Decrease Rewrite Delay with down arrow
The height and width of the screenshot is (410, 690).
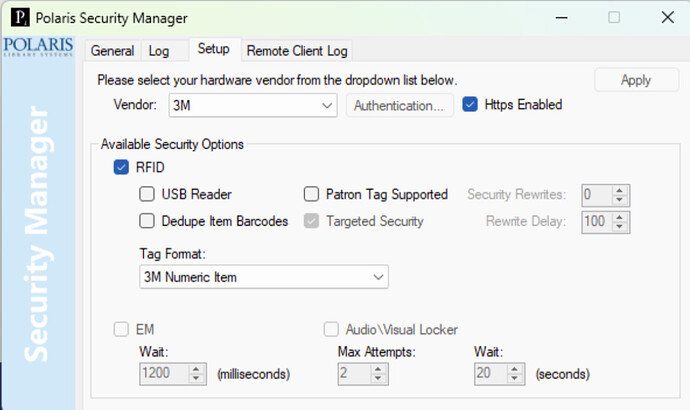(620, 227)
